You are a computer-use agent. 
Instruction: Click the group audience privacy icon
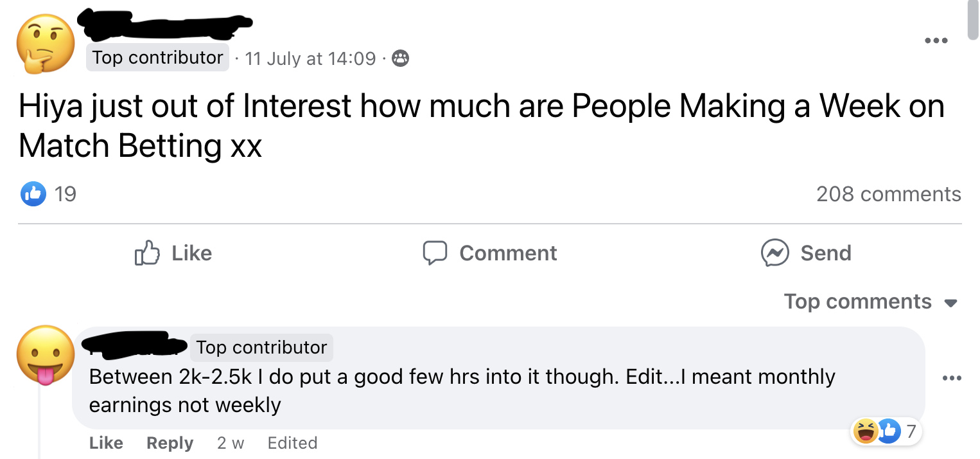(400, 59)
